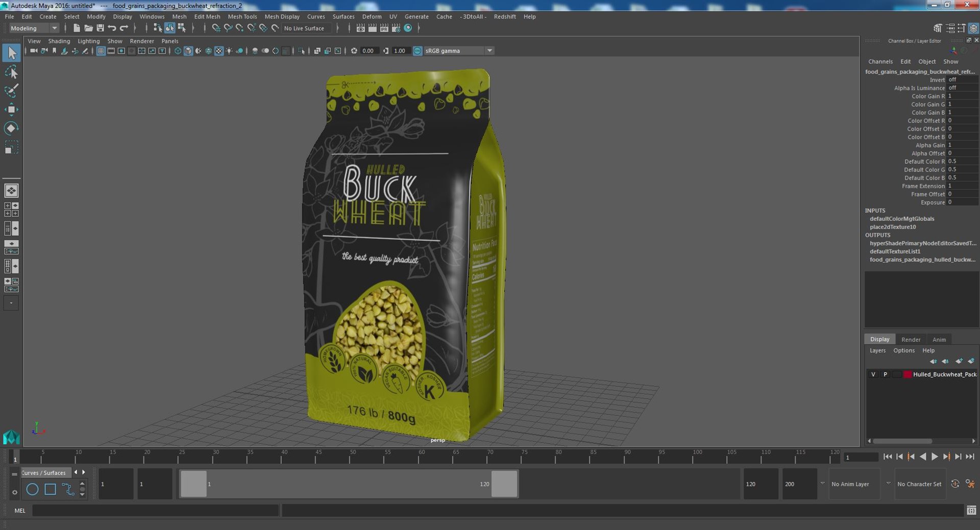The width and height of the screenshot is (980, 530).
Task: Undo the last action arrow icon
Action: (x=112, y=28)
